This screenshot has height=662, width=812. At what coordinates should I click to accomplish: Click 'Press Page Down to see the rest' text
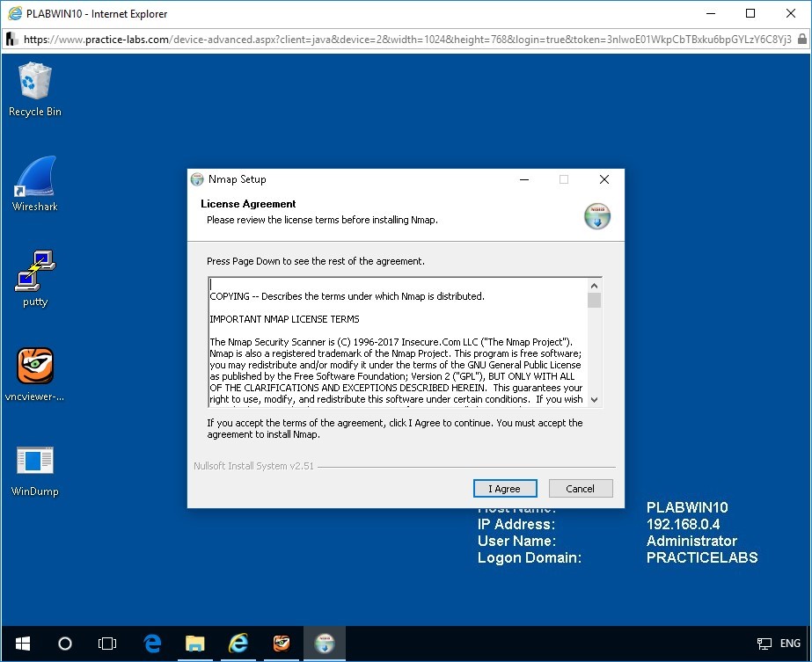315,261
